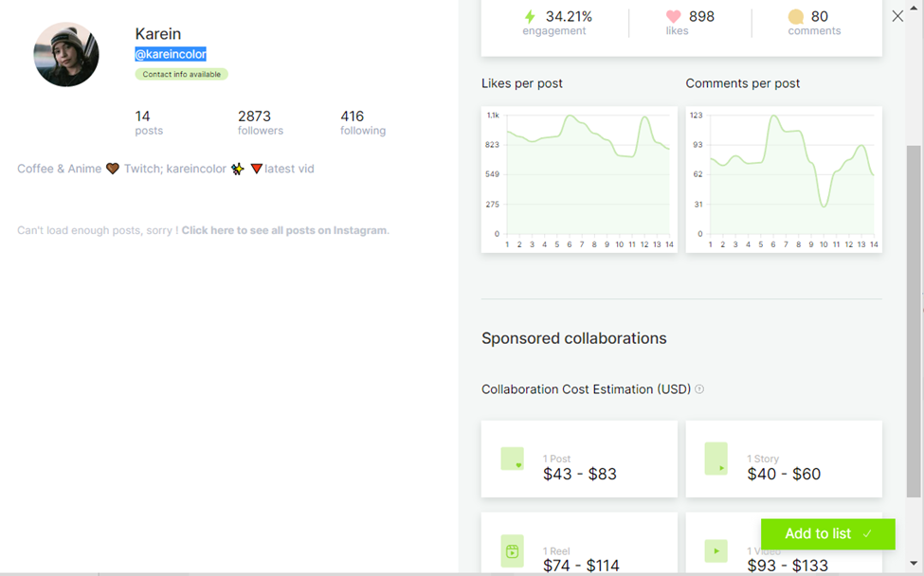Click here to see all posts on Instagram
The image size is (924, 576).
285,230
